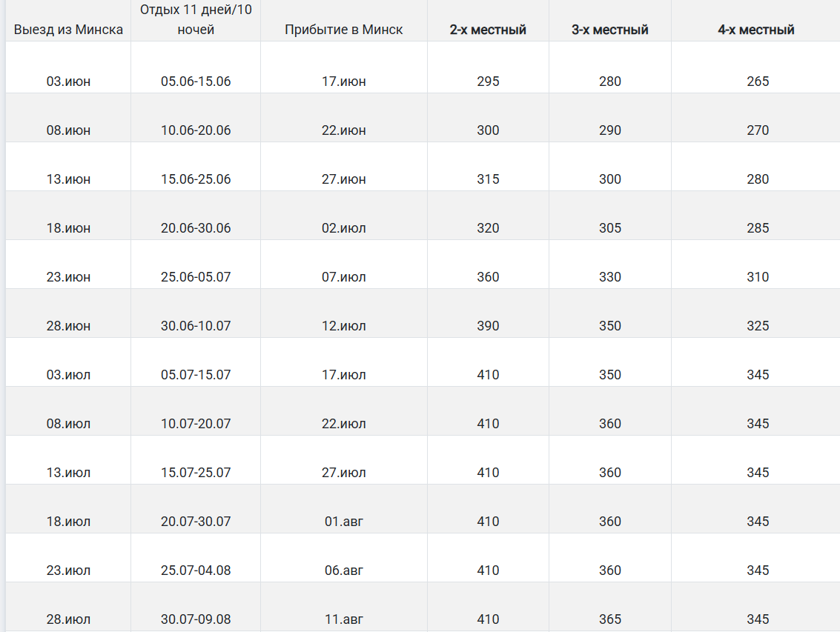The height and width of the screenshot is (632, 840).
Task: Select the rest period "30.07-09.08" cell
Action: [x=196, y=619]
